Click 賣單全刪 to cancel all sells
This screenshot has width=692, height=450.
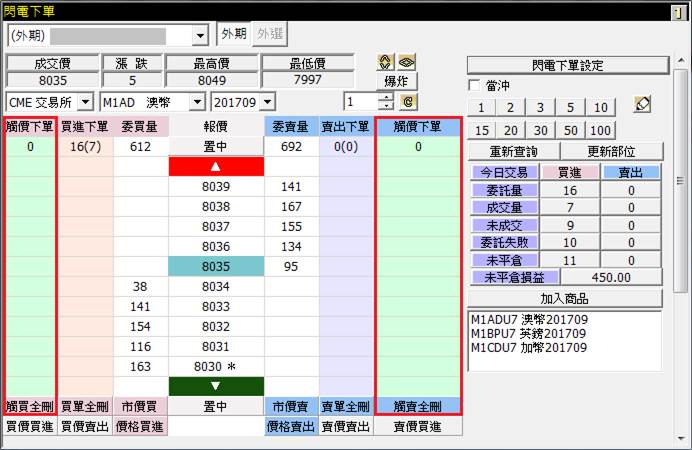[x=346, y=406]
